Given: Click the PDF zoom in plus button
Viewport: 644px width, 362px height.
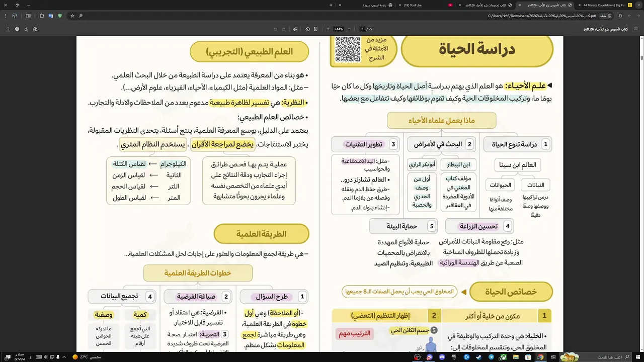Looking at the screenshot, I should pos(328,29).
